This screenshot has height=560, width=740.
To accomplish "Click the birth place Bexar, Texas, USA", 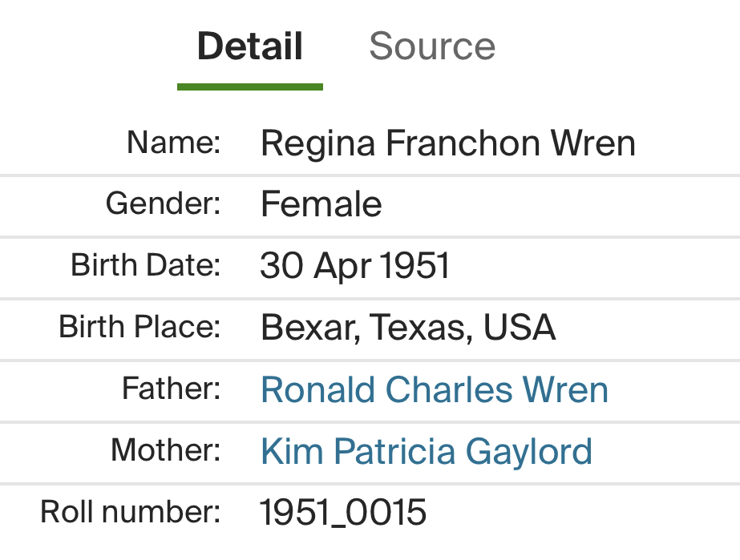I will coord(407,328).
